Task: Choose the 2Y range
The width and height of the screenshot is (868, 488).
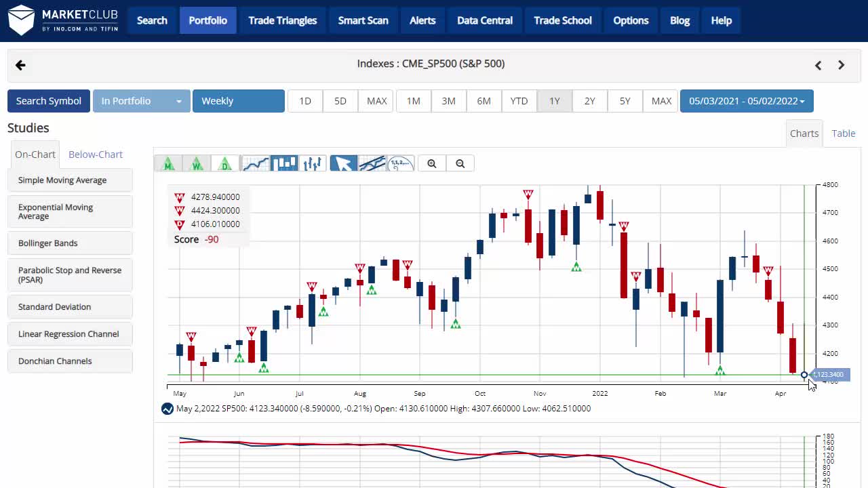Action: (x=590, y=101)
